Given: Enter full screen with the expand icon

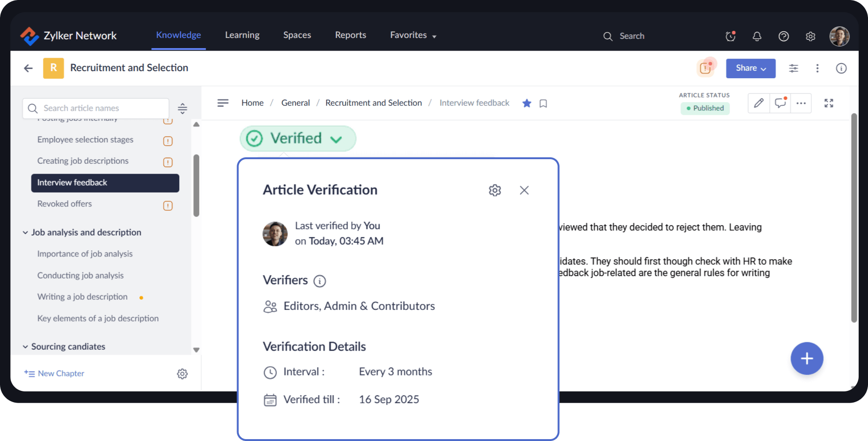Looking at the screenshot, I should 828,103.
